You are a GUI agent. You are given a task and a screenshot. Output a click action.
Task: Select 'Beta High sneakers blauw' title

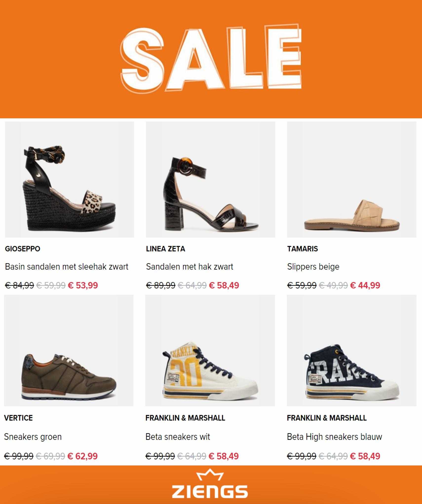coord(334,437)
